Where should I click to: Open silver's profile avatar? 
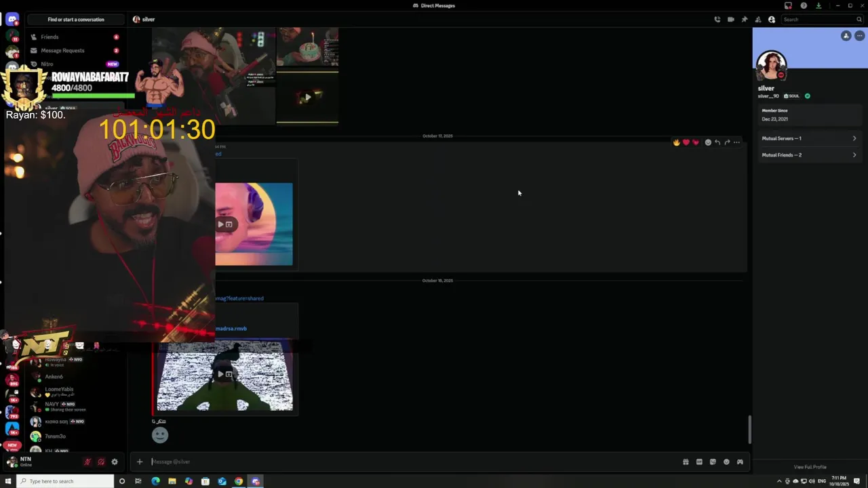point(771,65)
